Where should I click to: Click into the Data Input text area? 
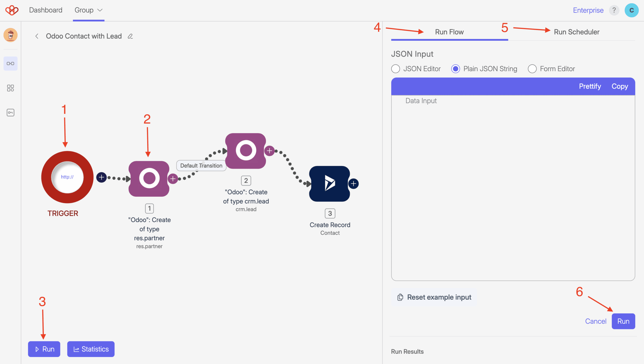[x=513, y=187]
